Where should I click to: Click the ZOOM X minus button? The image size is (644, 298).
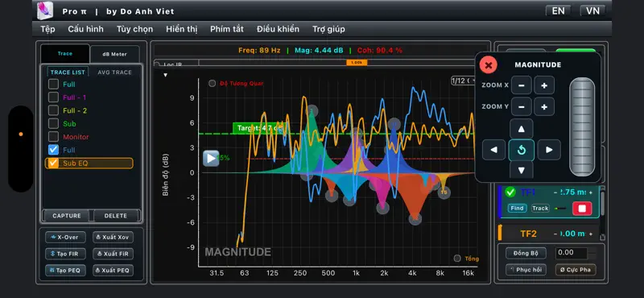click(x=522, y=85)
